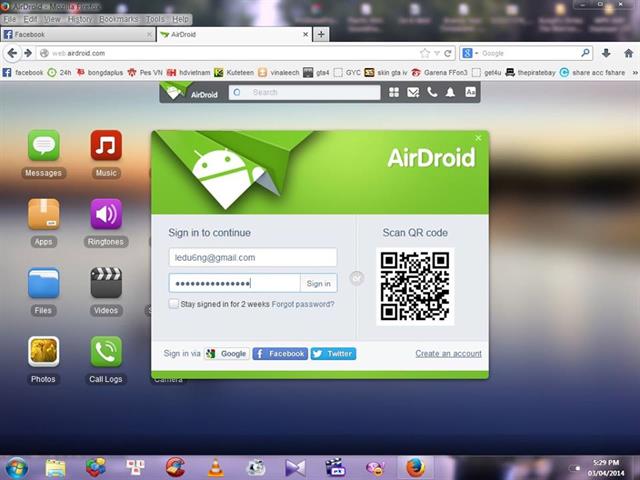Sign in via Google button
The height and width of the screenshot is (480, 640).
pos(227,353)
